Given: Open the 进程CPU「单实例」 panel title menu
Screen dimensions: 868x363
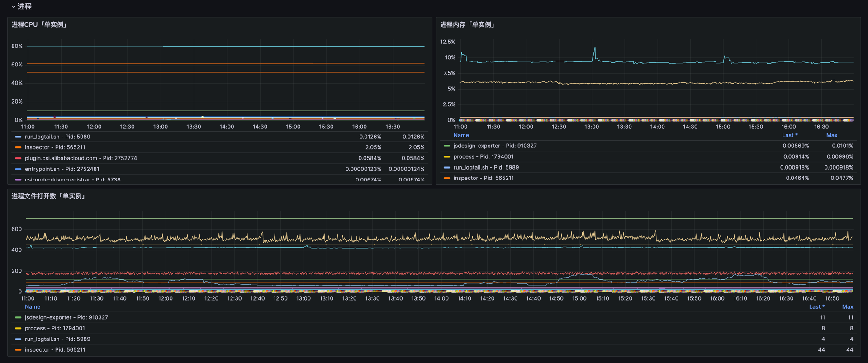Looking at the screenshot, I should (x=40, y=25).
